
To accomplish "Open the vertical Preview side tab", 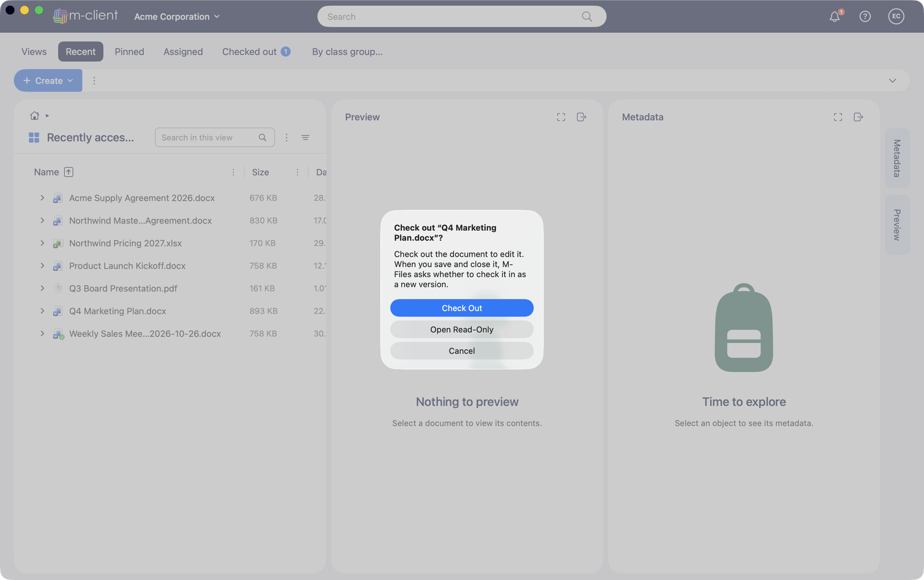I will click(x=897, y=225).
